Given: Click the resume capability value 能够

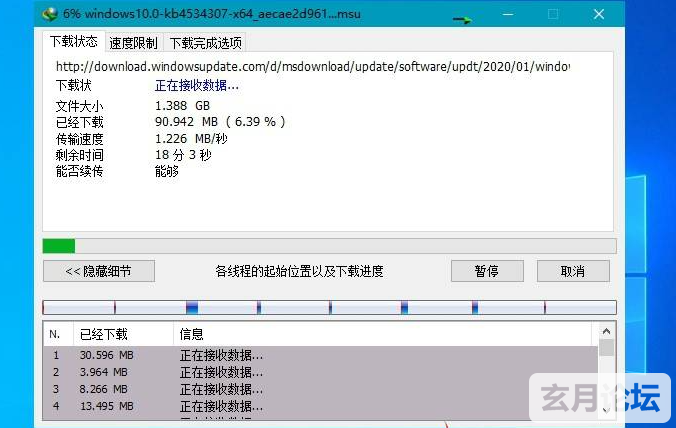Looking at the screenshot, I should 167,171.
